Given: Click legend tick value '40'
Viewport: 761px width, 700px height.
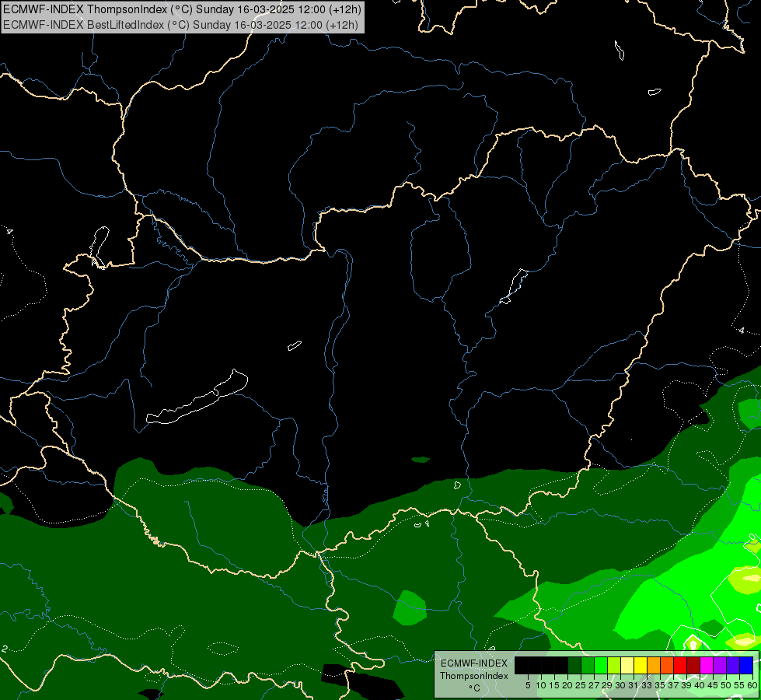Looking at the screenshot, I should point(700,685).
